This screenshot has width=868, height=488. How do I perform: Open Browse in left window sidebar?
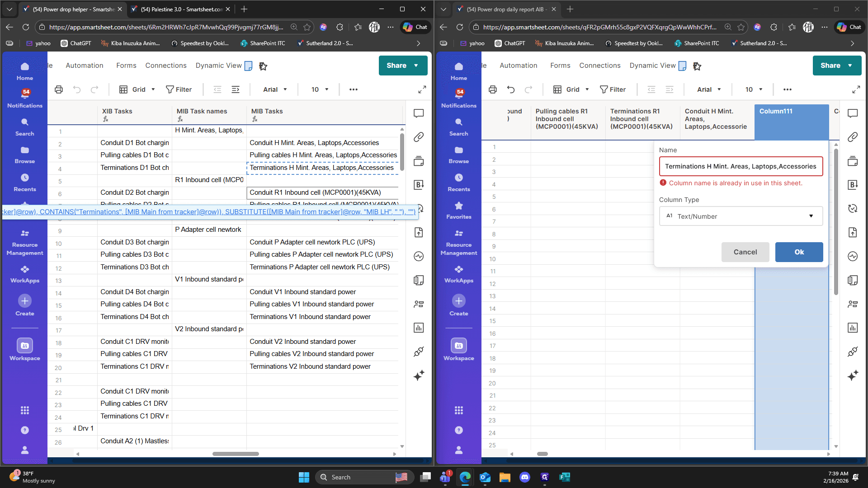point(25,155)
